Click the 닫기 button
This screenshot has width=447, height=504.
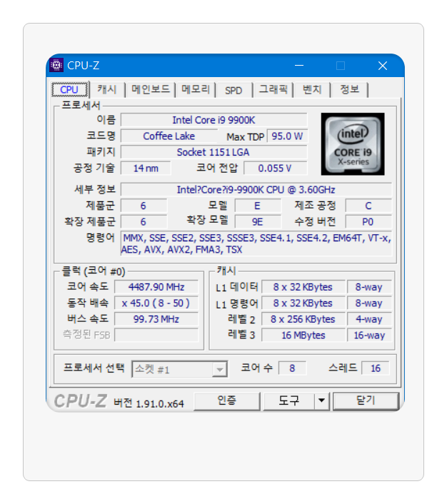[x=366, y=400]
